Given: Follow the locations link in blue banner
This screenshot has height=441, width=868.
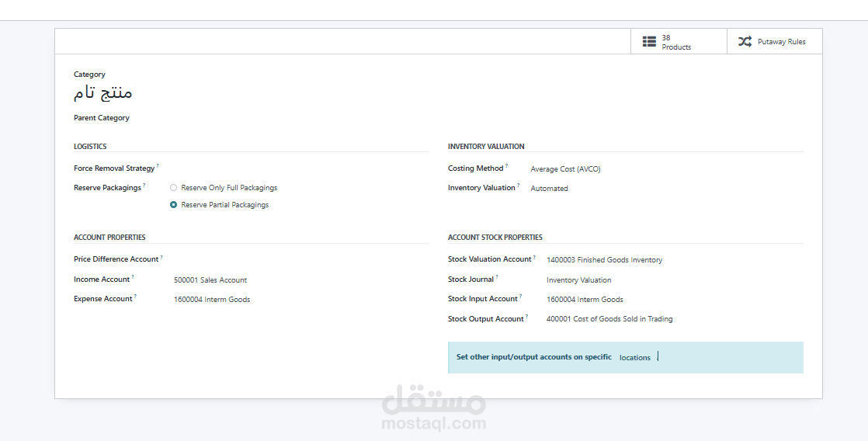Looking at the screenshot, I should (x=635, y=357).
